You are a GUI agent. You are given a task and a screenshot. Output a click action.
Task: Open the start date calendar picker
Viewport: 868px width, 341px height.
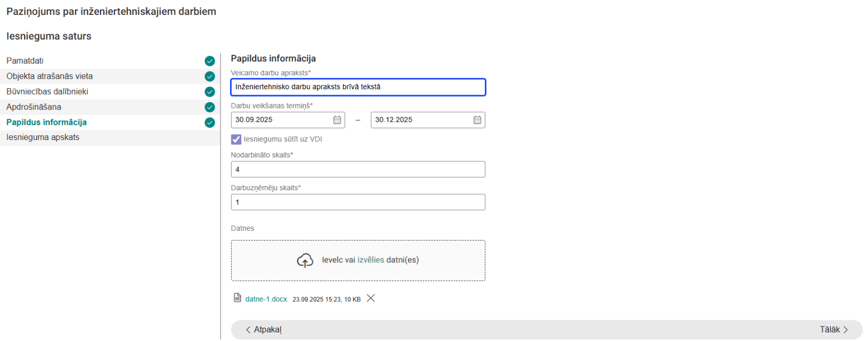click(337, 120)
